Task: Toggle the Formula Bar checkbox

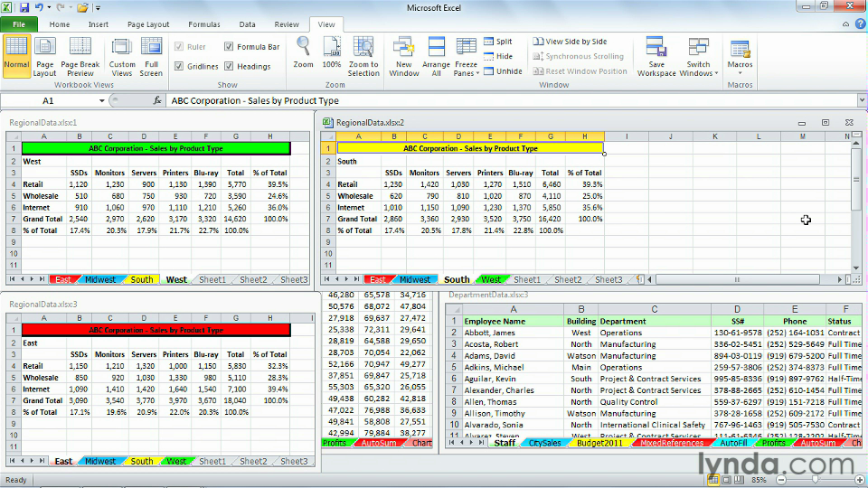Action: [229, 47]
